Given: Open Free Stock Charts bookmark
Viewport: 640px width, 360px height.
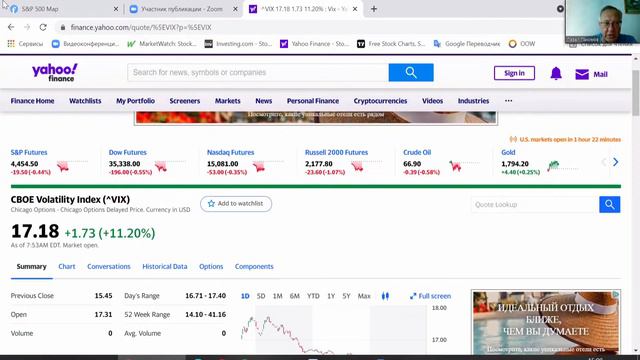Looking at the screenshot, I should point(391,44).
